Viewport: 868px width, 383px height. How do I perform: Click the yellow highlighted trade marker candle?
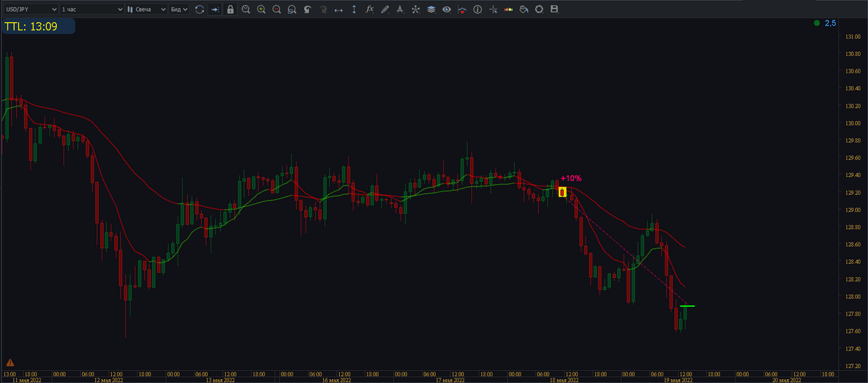tap(563, 193)
